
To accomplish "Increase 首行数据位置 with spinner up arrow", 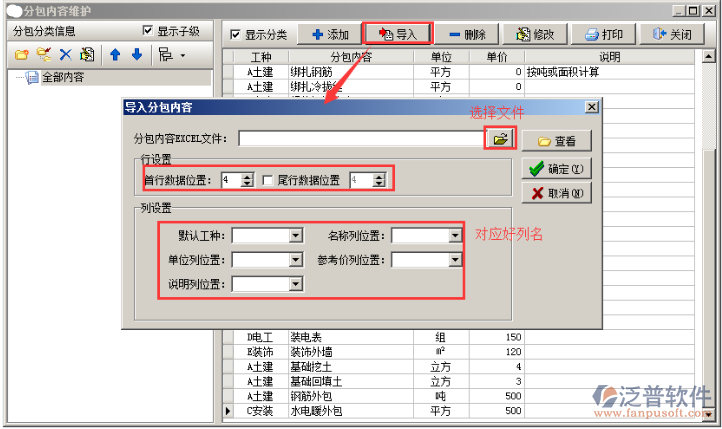I will pos(248,177).
